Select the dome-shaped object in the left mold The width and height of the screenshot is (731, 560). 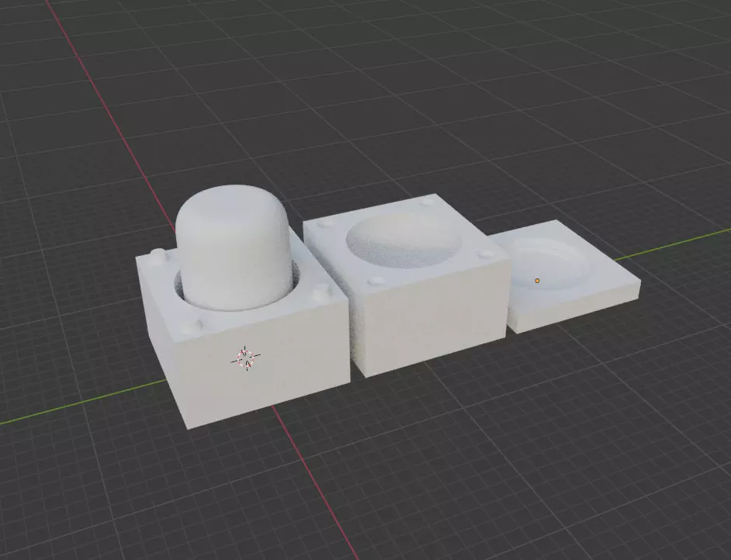point(235,247)
